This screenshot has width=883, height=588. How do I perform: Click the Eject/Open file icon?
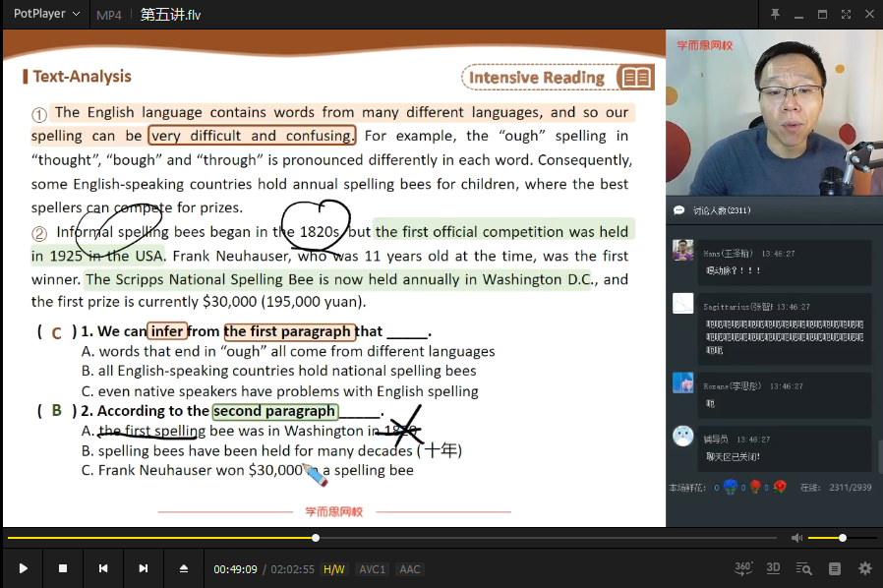(x=183, y=568)
